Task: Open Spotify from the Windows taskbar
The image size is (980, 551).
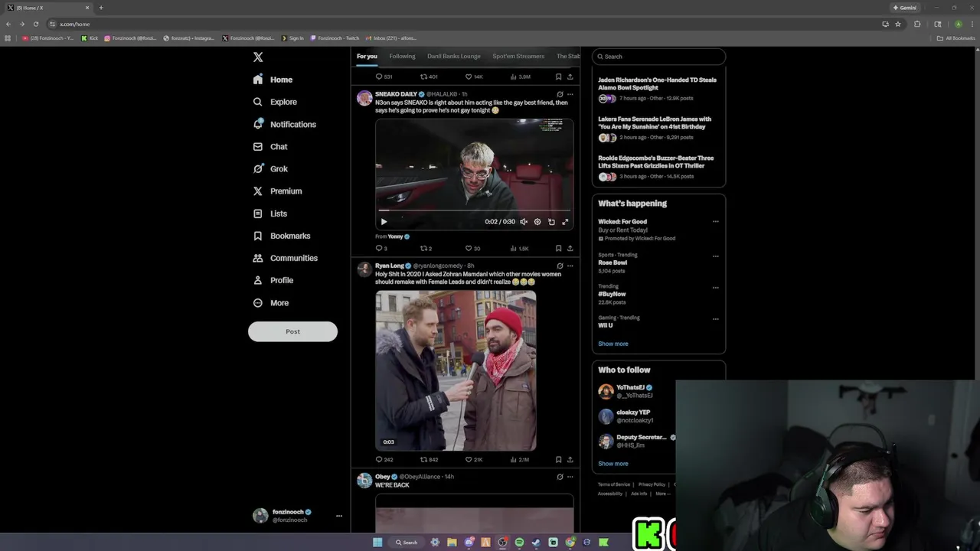Action: [519, 543]
